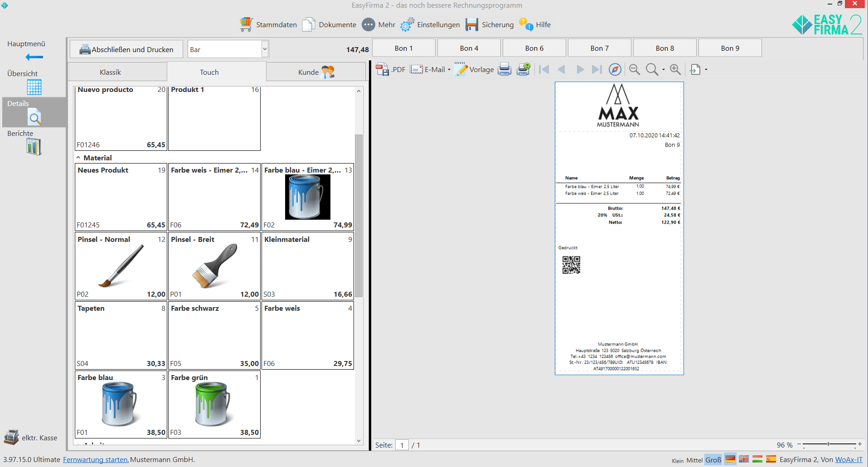Go to next page of preview
868x467 pixels.
(x=580, y=69)
